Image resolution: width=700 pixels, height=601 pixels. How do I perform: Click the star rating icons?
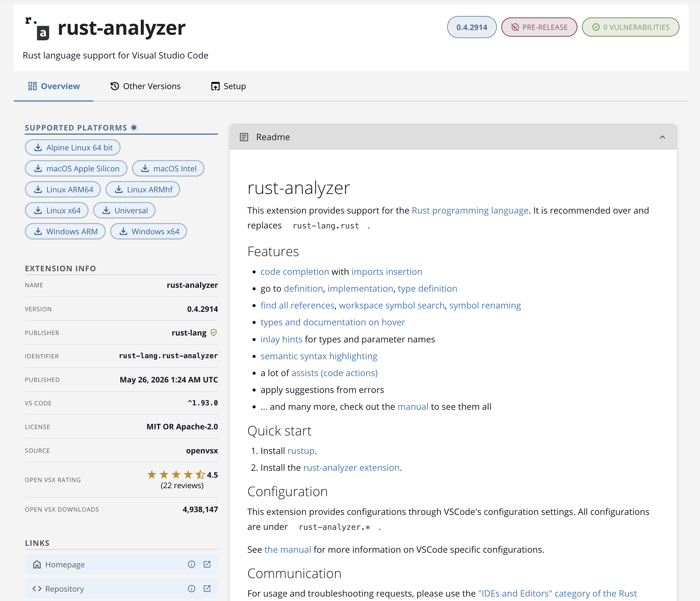pyautogui.click(x=176, y=475)
